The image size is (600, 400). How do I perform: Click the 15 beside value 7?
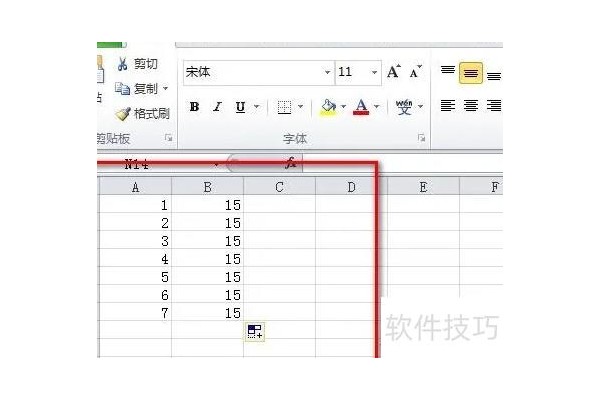(207, 313)
